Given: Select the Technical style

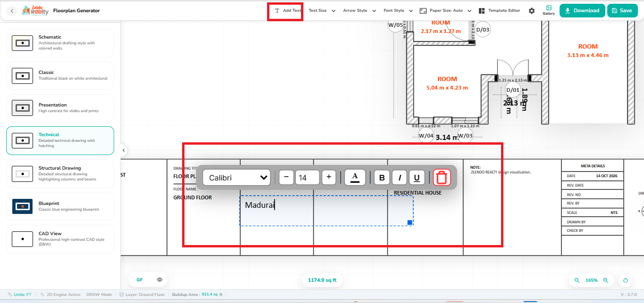Looking at the screenshot, I should coord(60,140).
